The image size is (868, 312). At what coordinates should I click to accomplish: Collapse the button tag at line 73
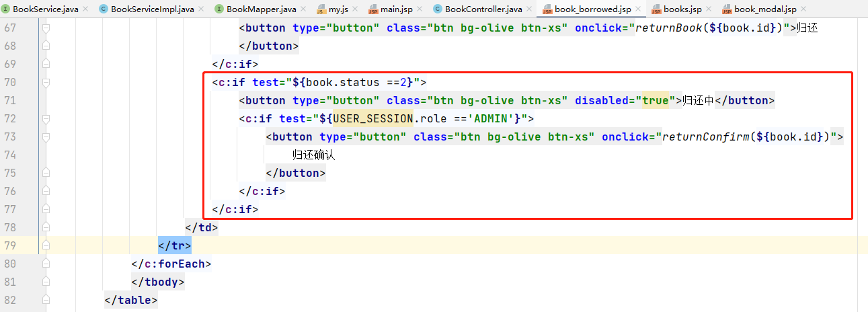(46, 136)
